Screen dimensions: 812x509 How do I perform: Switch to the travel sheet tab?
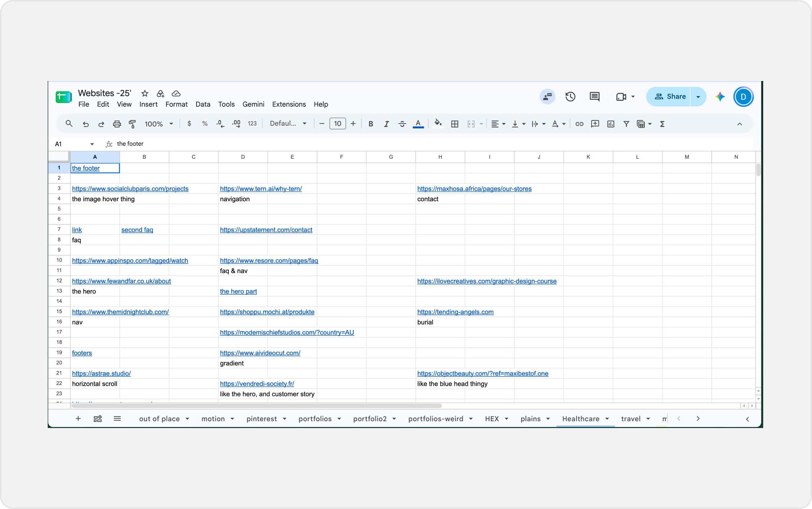coord(631,419)
